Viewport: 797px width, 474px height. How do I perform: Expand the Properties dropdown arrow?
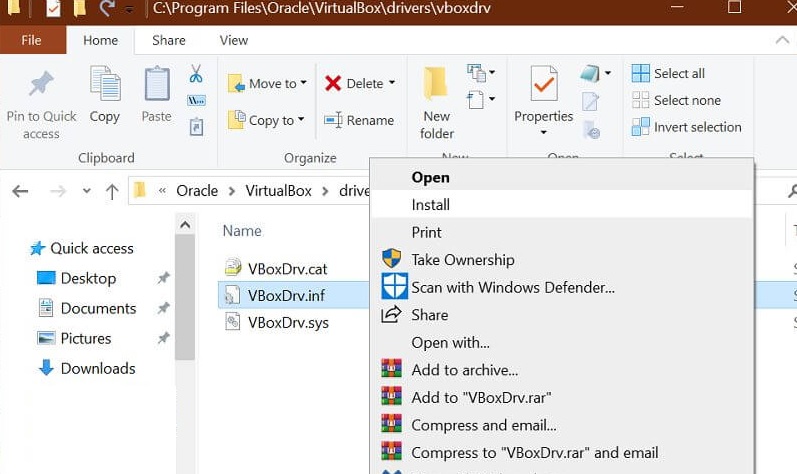(x=543, y=133)
